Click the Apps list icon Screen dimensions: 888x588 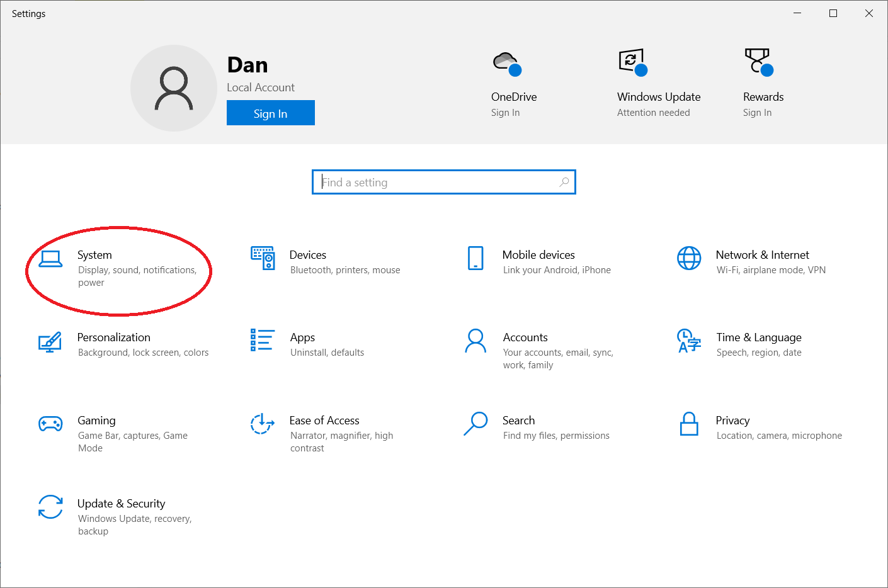263,340
